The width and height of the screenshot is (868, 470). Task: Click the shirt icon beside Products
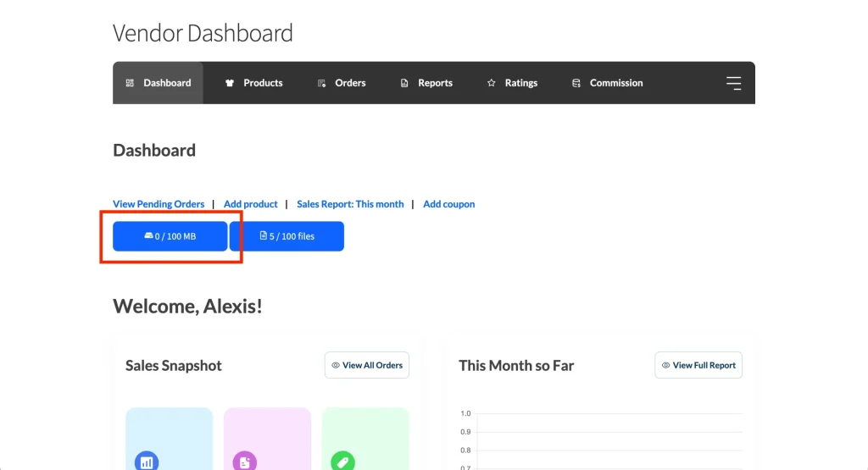(x=229, y=83)
